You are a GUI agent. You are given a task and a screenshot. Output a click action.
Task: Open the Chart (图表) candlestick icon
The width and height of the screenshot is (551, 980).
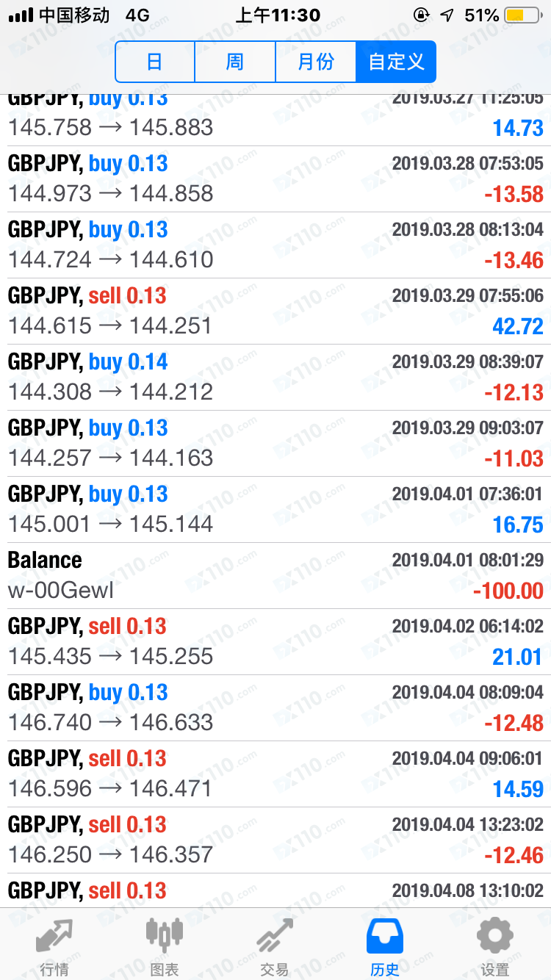pos(164,934)
